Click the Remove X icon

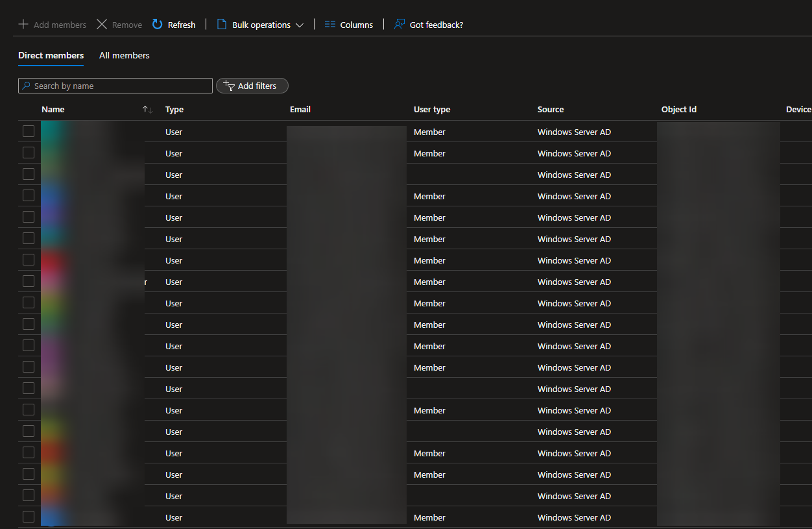coord(101,24)
